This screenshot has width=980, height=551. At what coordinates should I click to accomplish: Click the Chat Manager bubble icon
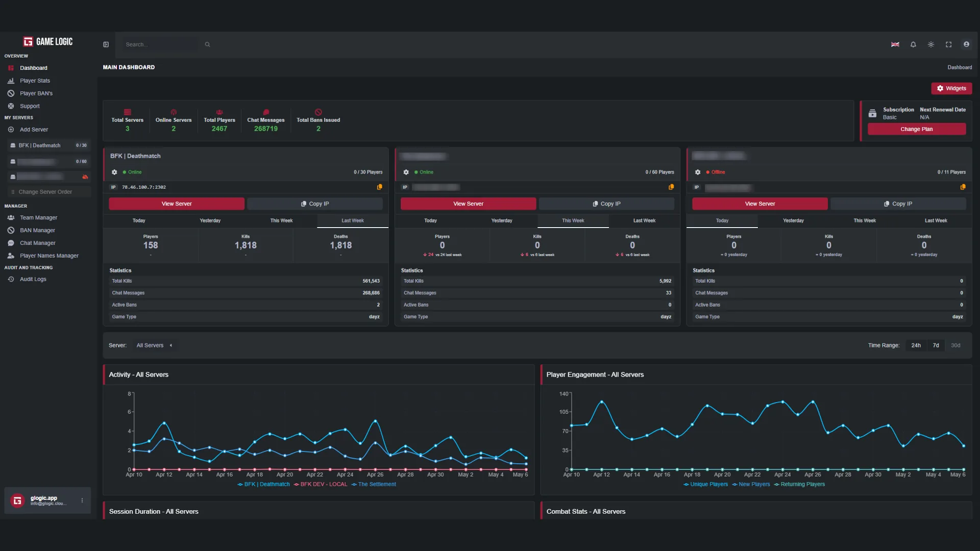(11, 243)
